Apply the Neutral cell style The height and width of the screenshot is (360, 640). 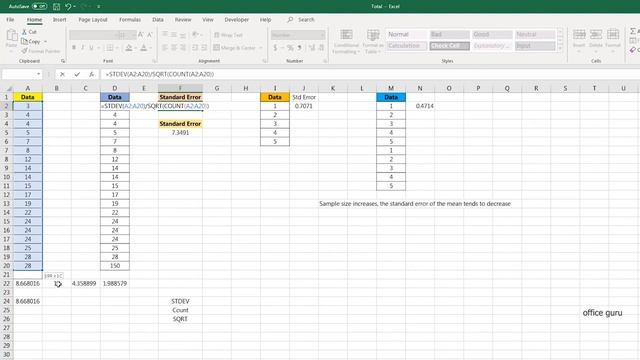pos(535,35)
